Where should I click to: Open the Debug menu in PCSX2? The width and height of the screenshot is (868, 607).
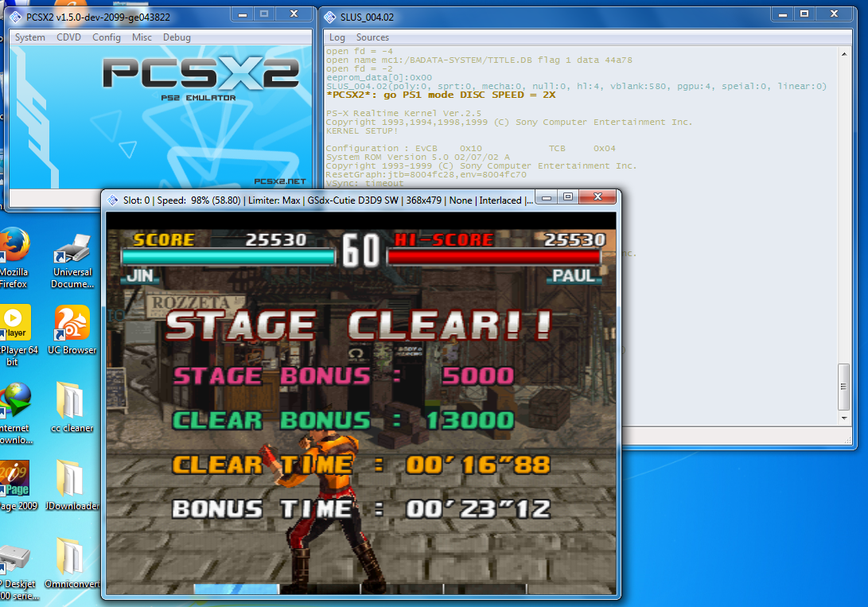tap(177, 37)
